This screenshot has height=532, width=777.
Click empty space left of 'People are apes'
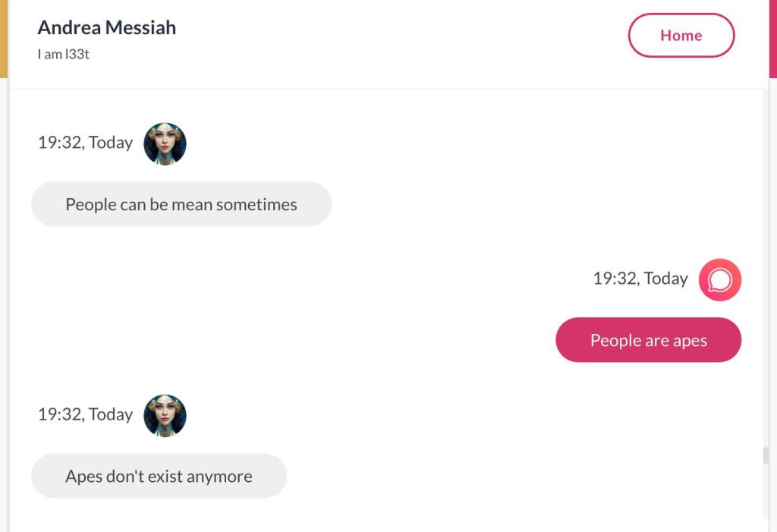pos(304,340)
